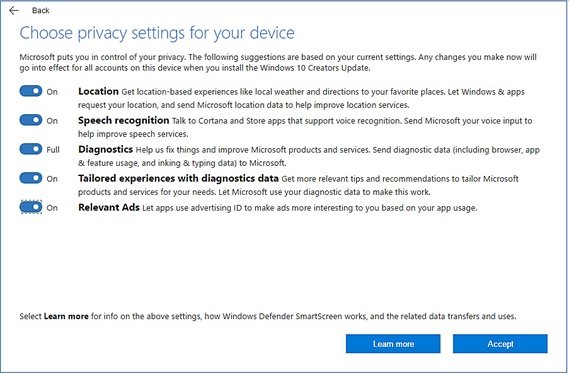Turn off the Location toggle
The width and height of the screenshot is (569, 374).
[x=31, y=91]
